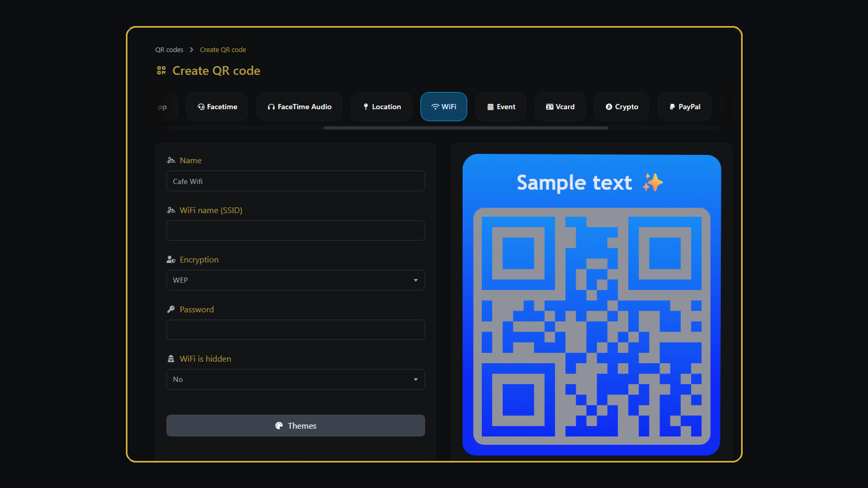This screenshot has width=868, height=488.
Task: Open the WiFi is hidden dropdown
Action: [296, 380]
